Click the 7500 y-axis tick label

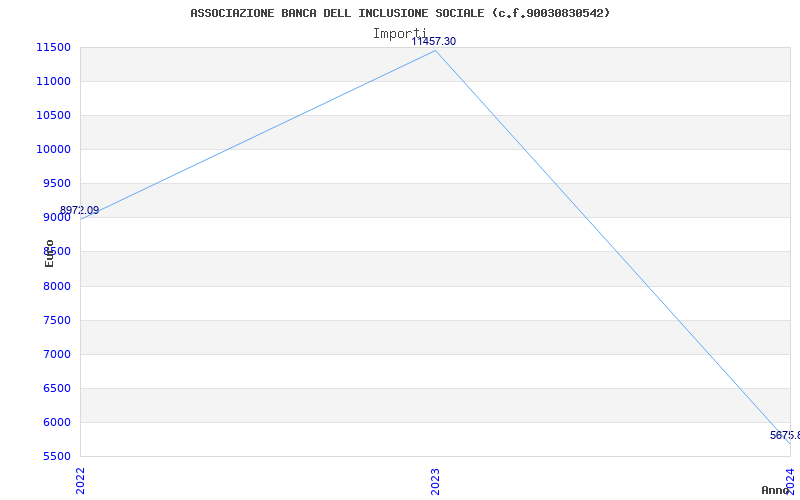coord(57,320)
